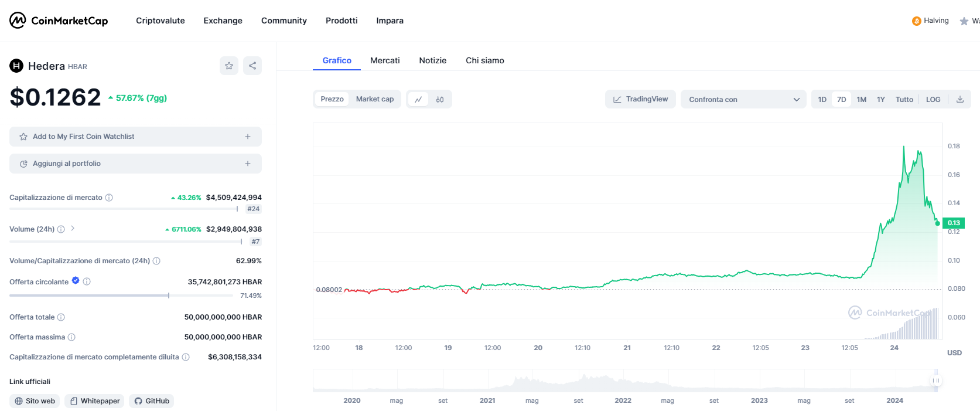This screenshot has height=411, width=980.
Task: Click the 0.08002 starting price label
Action: [329, 290]
